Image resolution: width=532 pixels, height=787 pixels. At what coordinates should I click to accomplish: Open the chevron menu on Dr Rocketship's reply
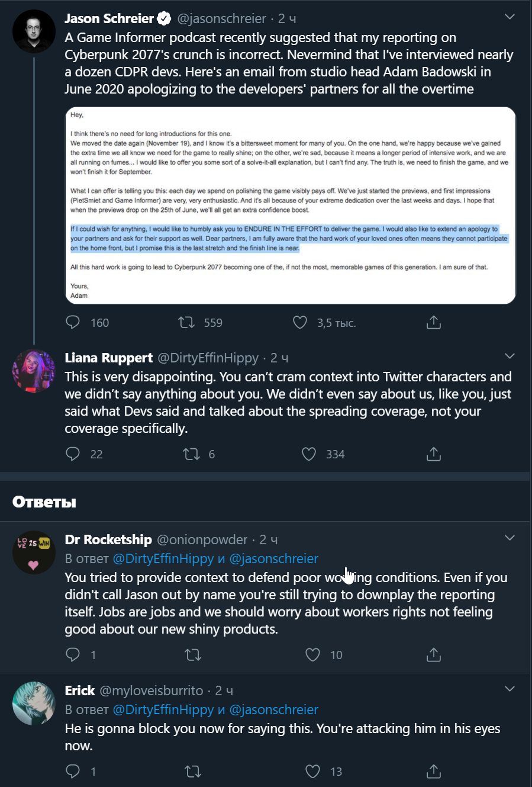point(510,538)
